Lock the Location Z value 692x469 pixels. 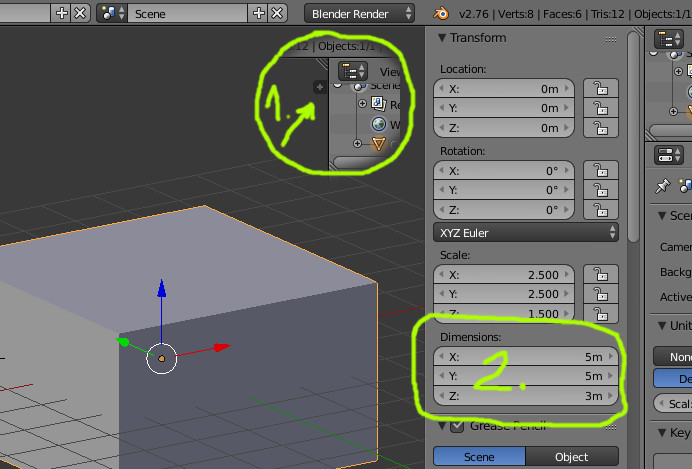(601, 128)
